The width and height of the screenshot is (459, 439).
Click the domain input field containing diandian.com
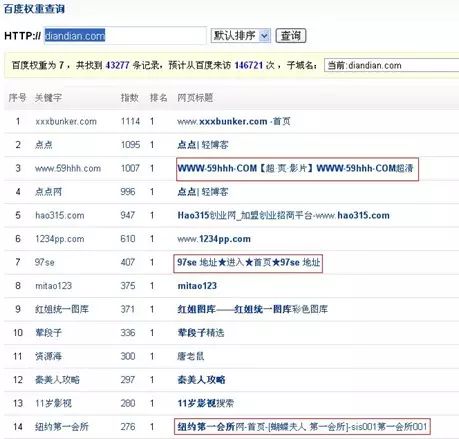pyautogui.click(x=125, y=35)
